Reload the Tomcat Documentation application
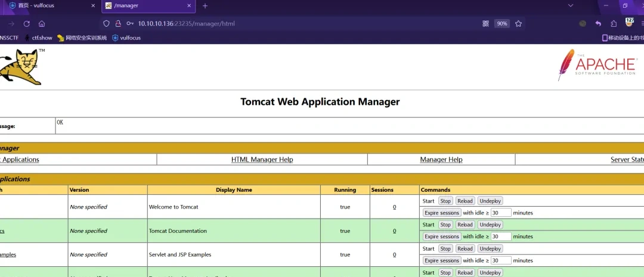This screenshot has height=277, width=644. (465, 225)
